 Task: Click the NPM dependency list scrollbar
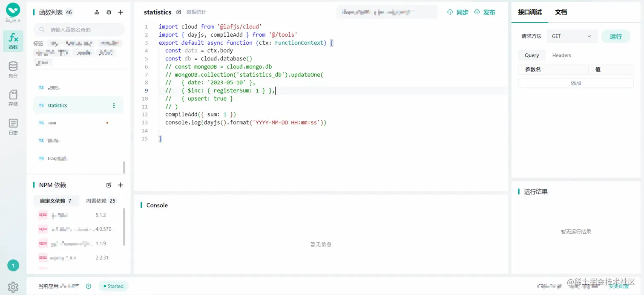tap(124, 227)
